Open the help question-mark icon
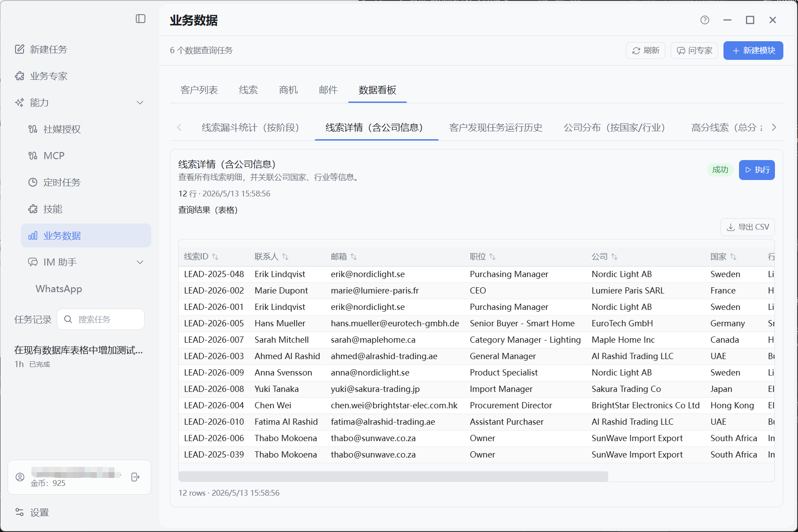798x532 pixels. click(705, 20)
